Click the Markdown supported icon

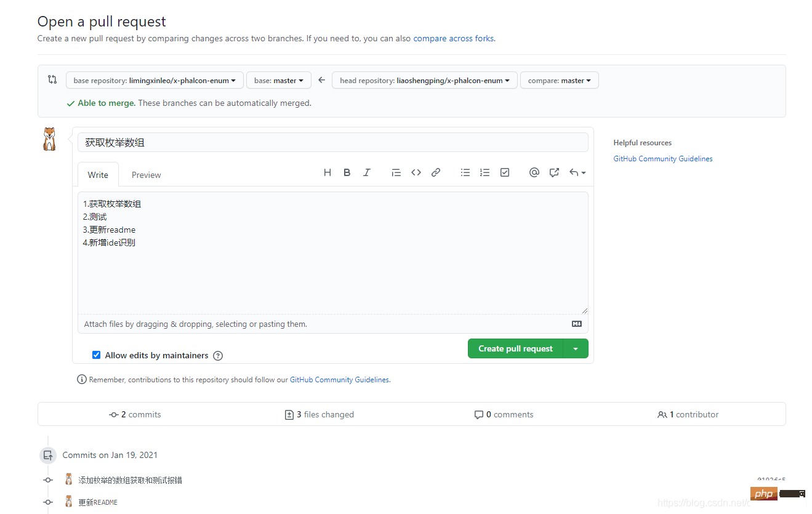[577, 324]
